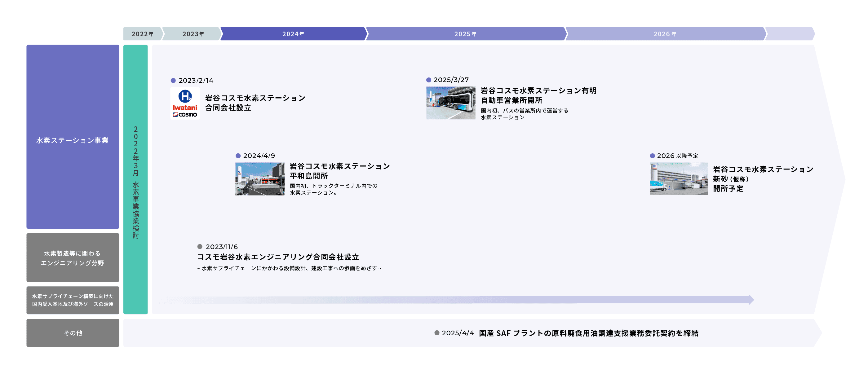Click the long supply-chain progress arrow

click(x=457, y=300)
